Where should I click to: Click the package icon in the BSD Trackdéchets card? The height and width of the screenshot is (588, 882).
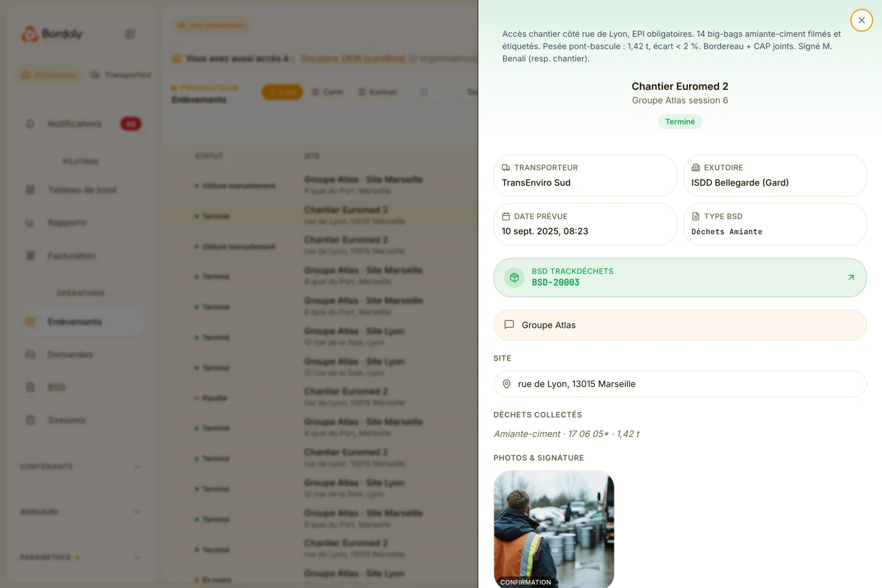(514, 277)
